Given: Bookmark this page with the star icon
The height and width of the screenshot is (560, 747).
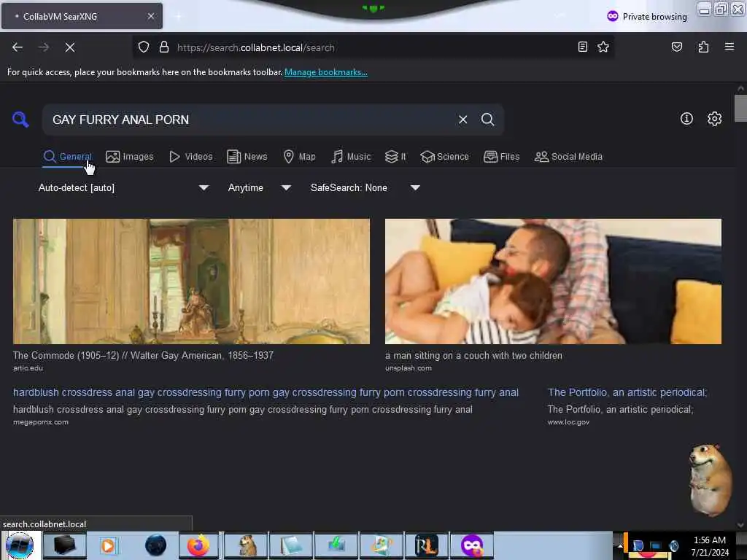Looking at the screenshot, I should (603, 47).
